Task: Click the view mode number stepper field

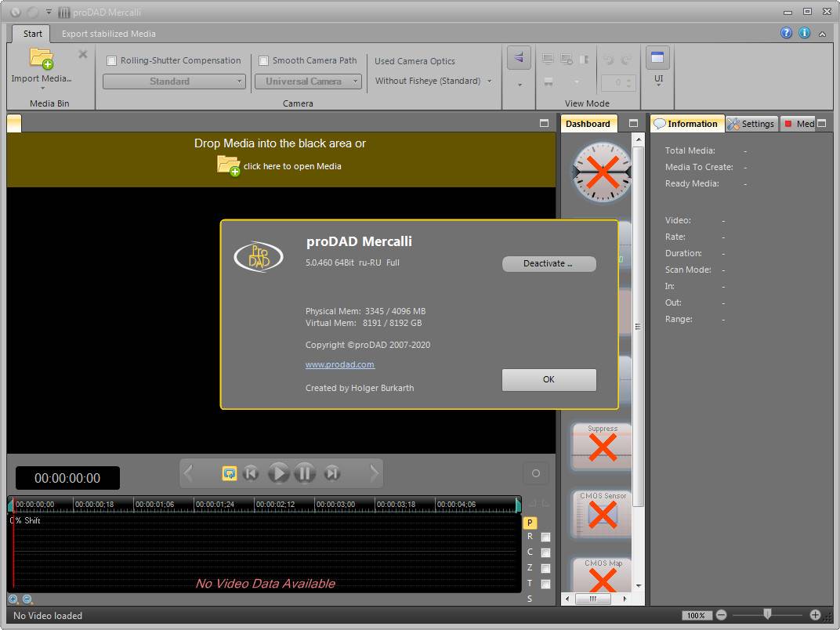Action: pos(618,82)
